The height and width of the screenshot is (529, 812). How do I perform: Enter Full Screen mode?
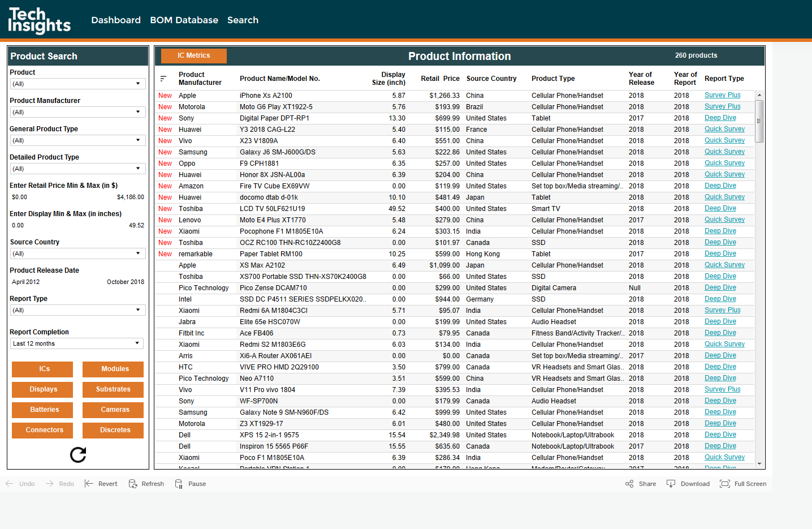tap(743, 484)
